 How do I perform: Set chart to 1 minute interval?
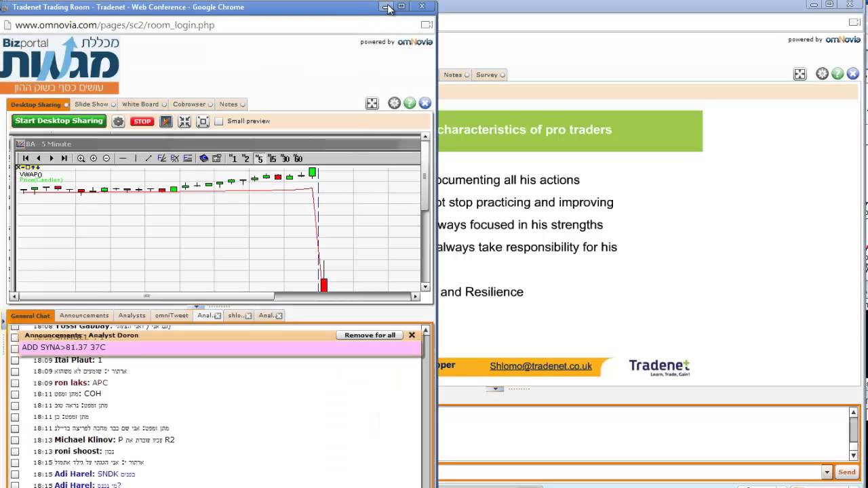tap(233, 159)
